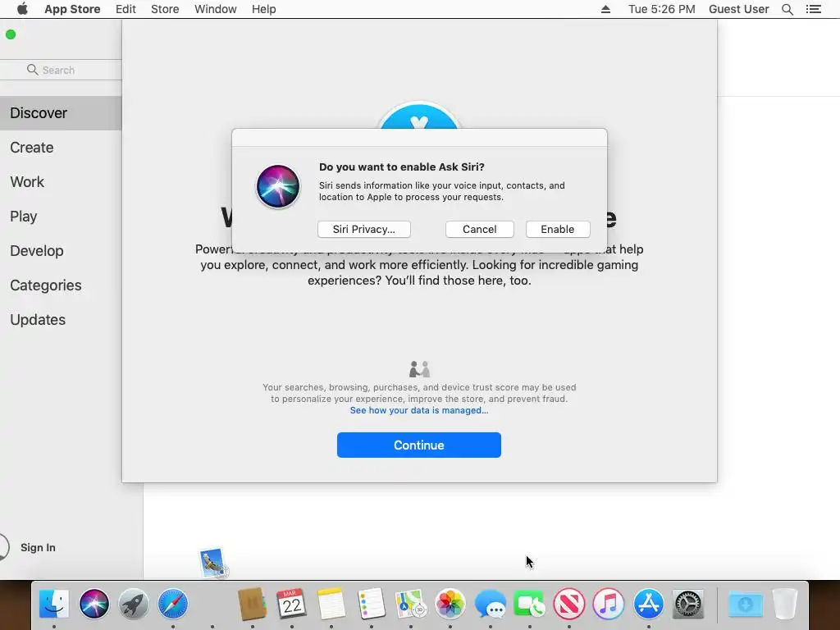The height and width of the screenshot is (630, 840).
Task: Click App Store icon in dock
Action: (648, 604)
